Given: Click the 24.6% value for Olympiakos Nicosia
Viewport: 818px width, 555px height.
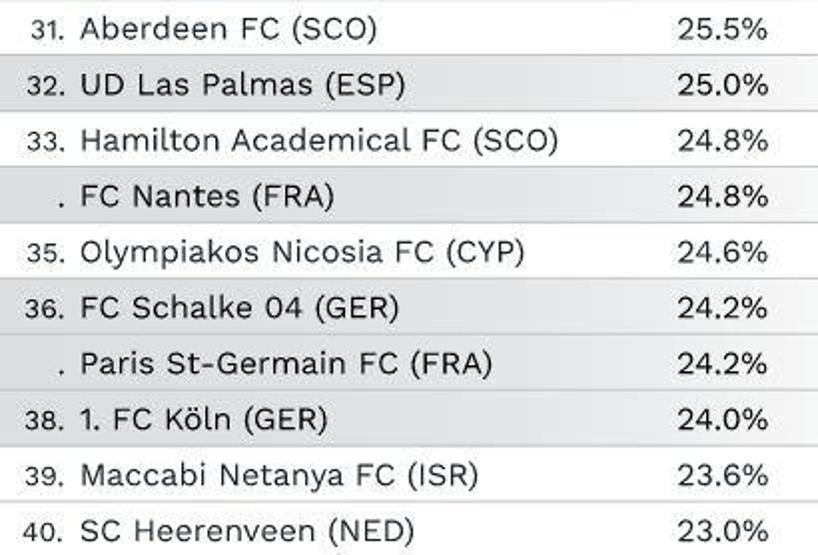Looking at the screenshot, I should [723, 252].
